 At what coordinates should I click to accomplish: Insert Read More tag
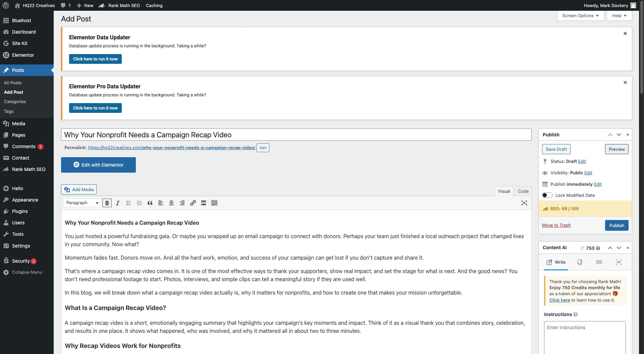(x=204, y=203)
